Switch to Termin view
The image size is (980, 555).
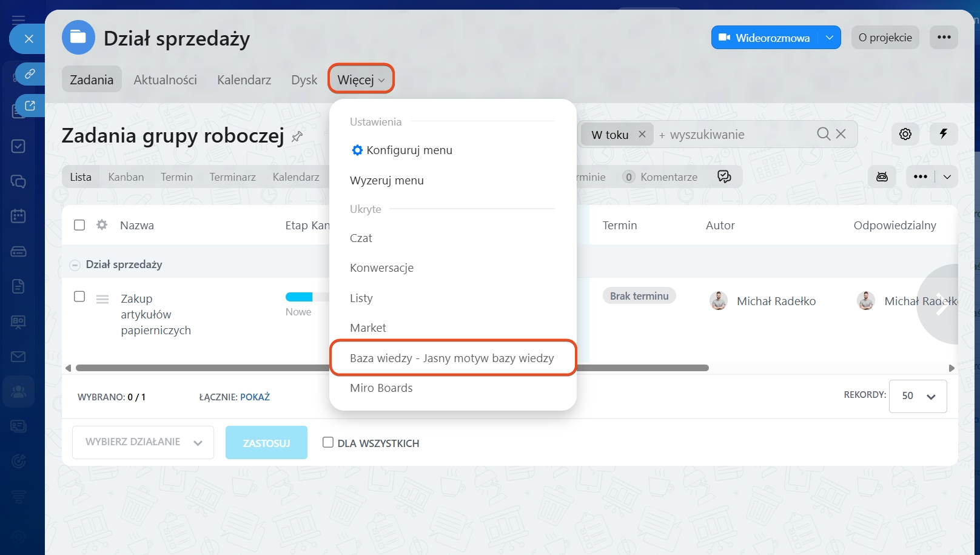[176, 177]
